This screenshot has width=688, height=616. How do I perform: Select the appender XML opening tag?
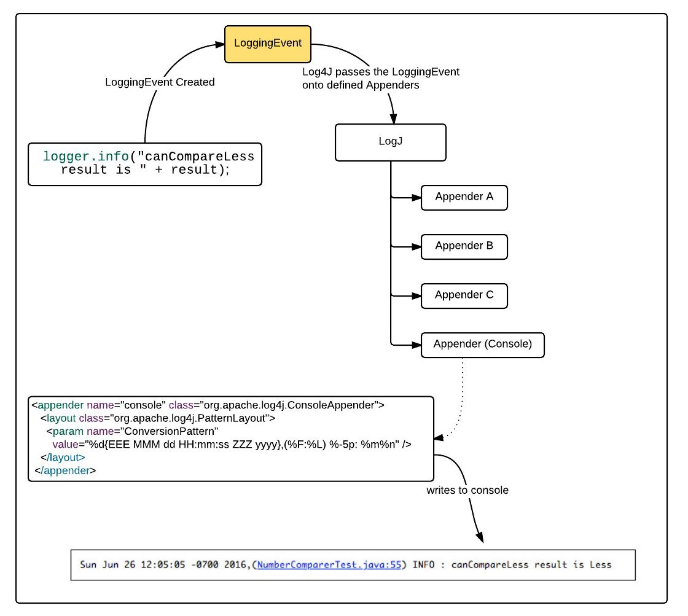pos(208,405)
